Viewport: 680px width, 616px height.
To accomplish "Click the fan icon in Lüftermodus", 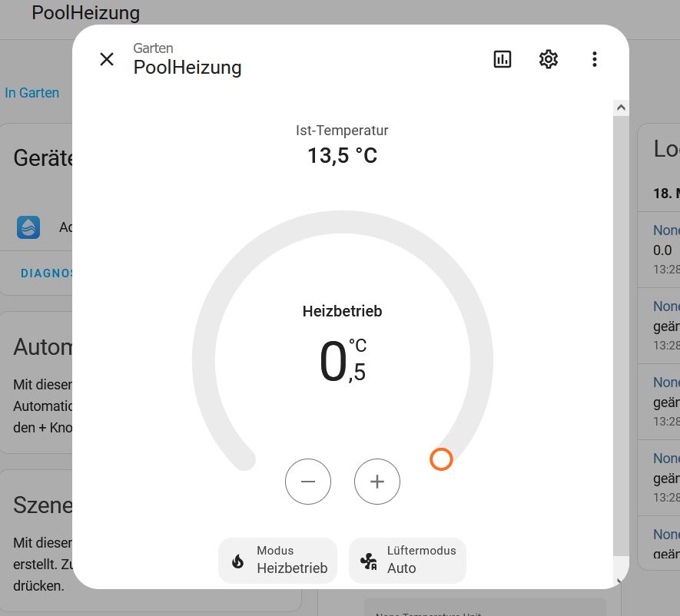I will (x=369, y=561).
